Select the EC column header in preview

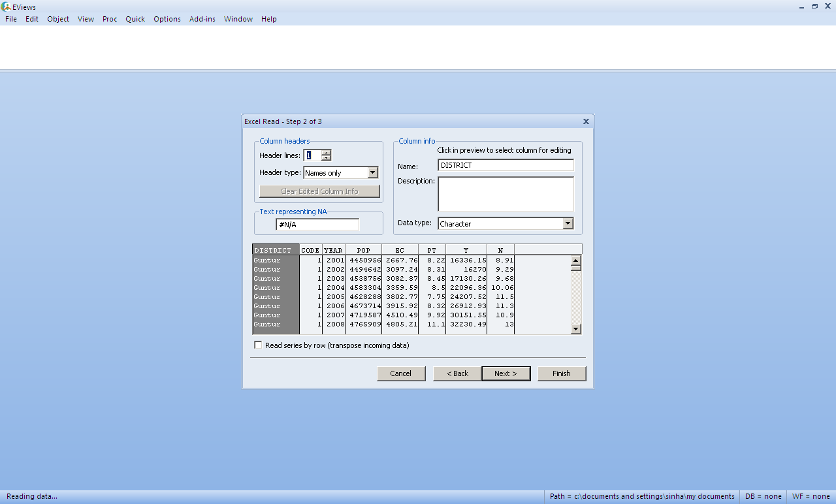(400, 250)
